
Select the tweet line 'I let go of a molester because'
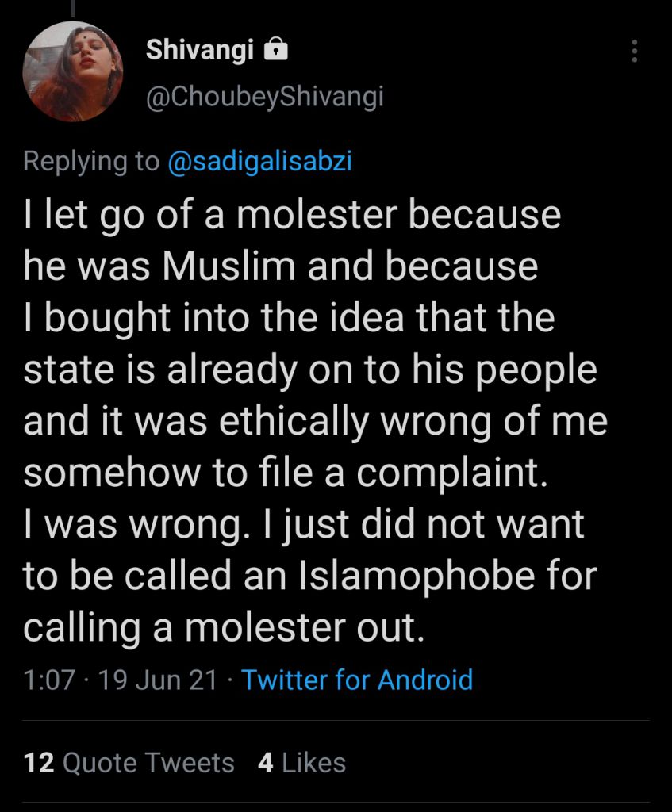tap(292, 216)
